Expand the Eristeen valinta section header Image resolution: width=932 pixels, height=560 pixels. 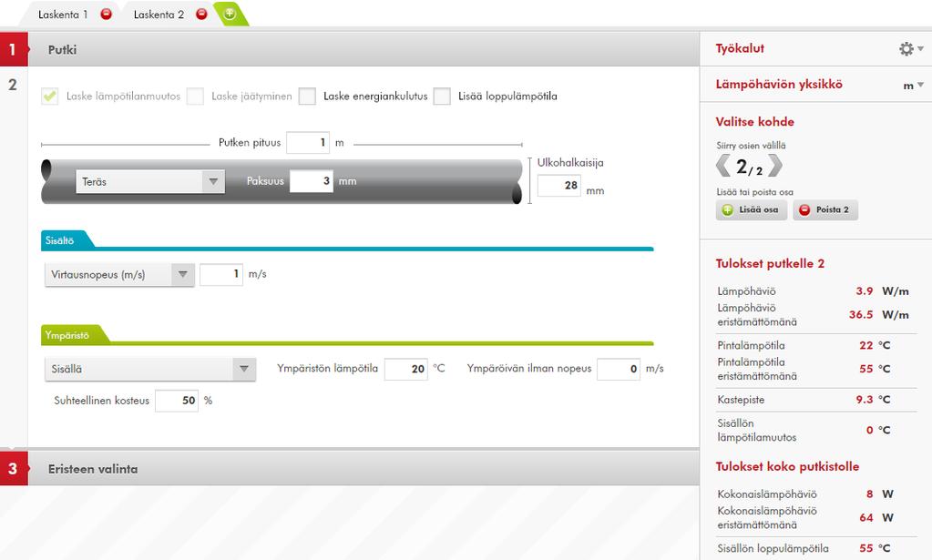coord(364,469)
